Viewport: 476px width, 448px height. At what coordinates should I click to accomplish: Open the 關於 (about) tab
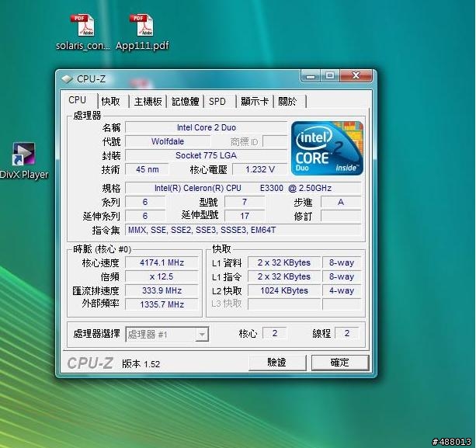pyautogui.click(x=287, y=101)
